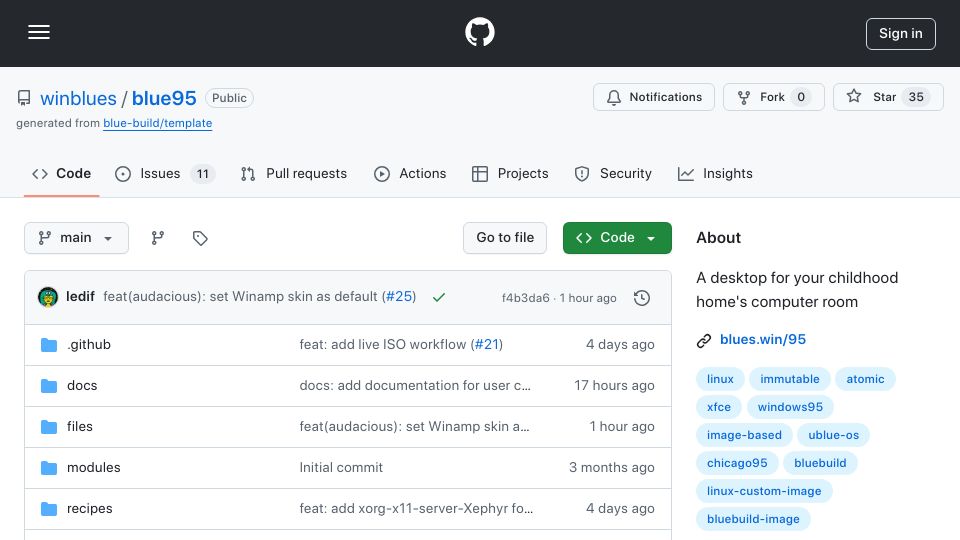Go to the Actions tab

tap(410, 174)
